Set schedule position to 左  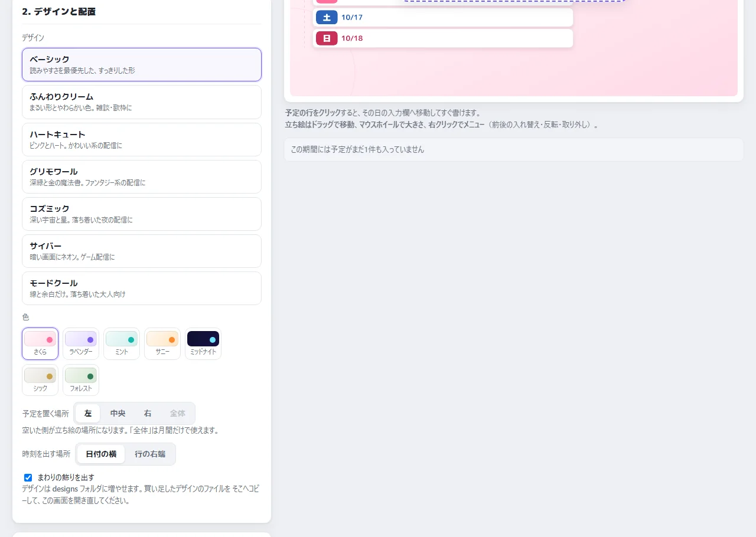pyautogui.click(x=88, y=413)
